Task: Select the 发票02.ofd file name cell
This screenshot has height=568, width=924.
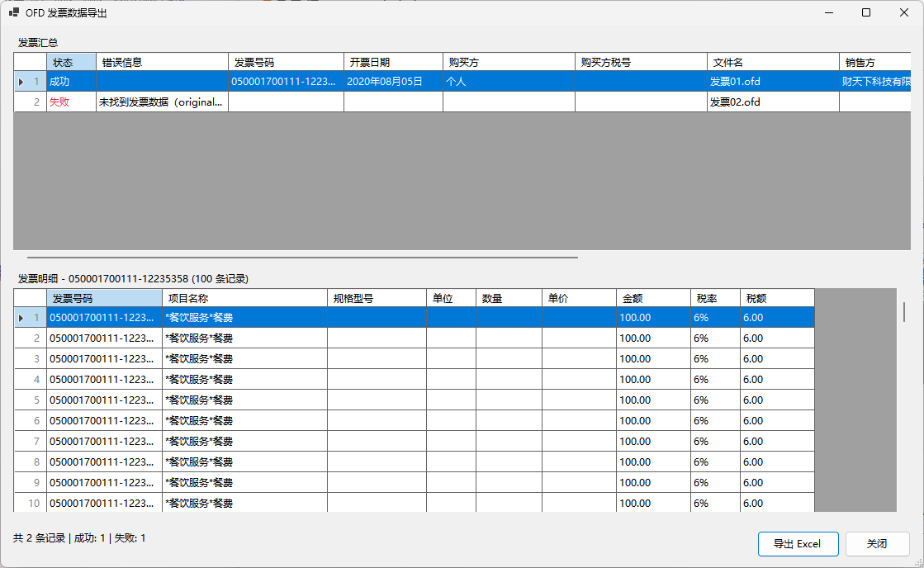Action: [x=773, y=102]
